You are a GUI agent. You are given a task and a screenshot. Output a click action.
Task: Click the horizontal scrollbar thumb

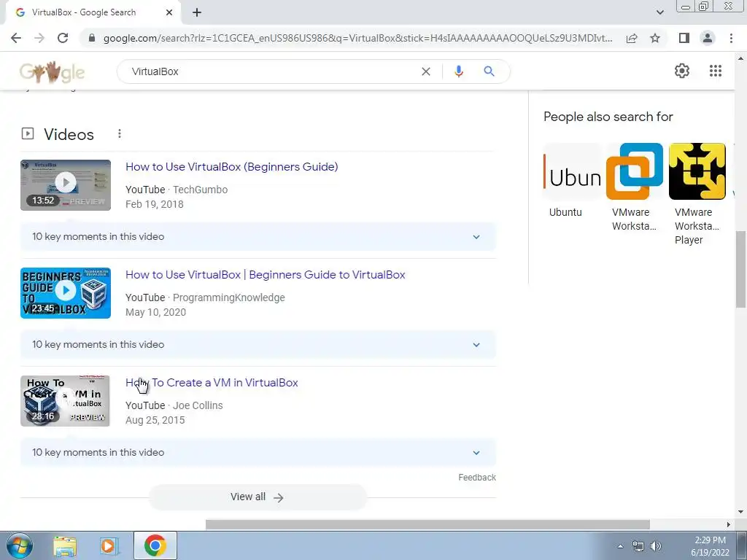427,524
